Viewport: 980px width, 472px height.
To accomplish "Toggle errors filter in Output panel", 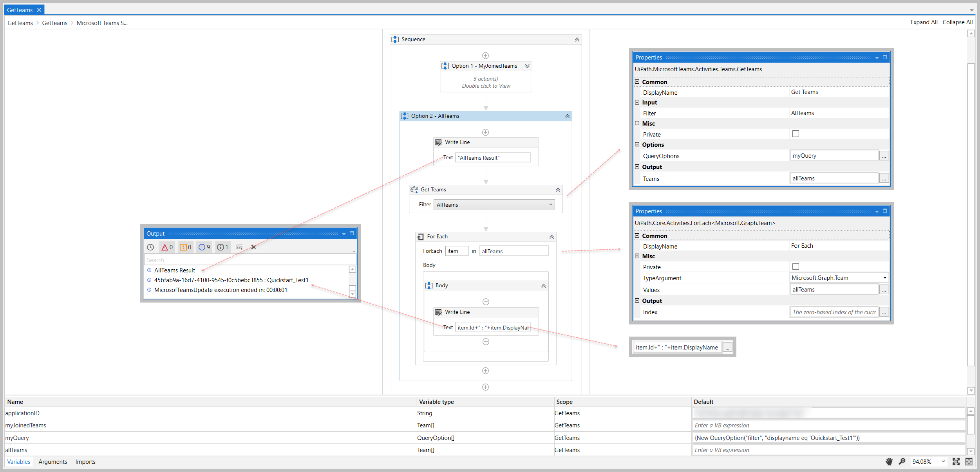I will tap(167, 247).
